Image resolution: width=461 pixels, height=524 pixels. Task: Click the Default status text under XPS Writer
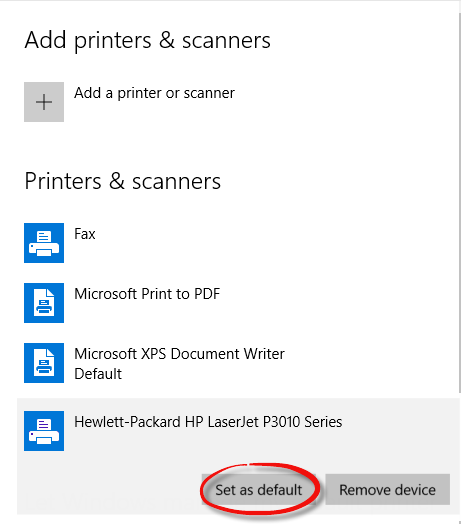(x=98, y=374)
